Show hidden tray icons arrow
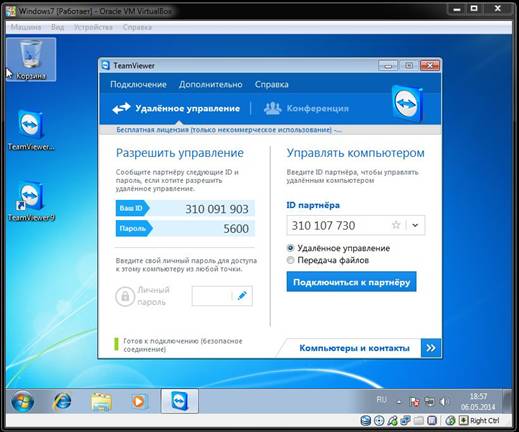The width and height of the screenshot is (519, 432). click(x=399, y=403)
